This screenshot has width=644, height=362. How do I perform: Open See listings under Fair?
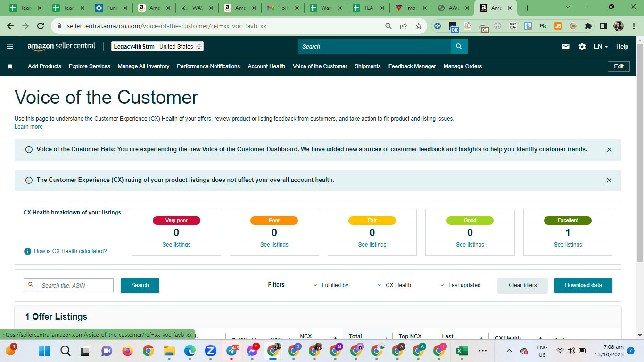coord(372,245)
